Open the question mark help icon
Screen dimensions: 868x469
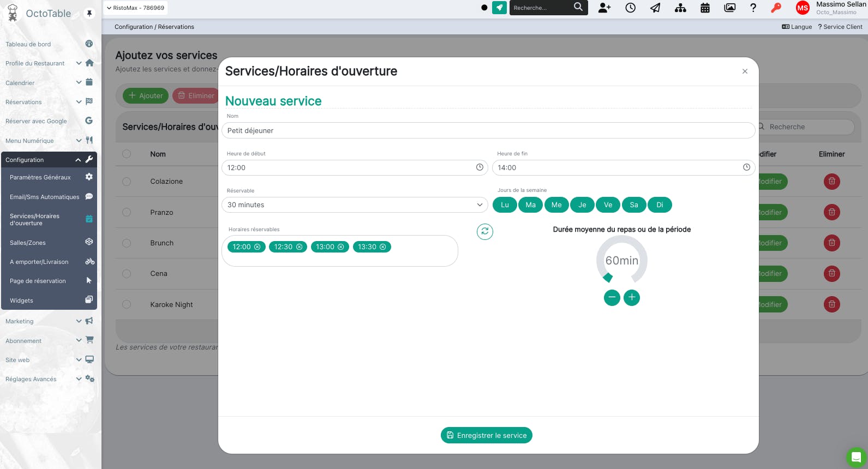coord(753,8)
